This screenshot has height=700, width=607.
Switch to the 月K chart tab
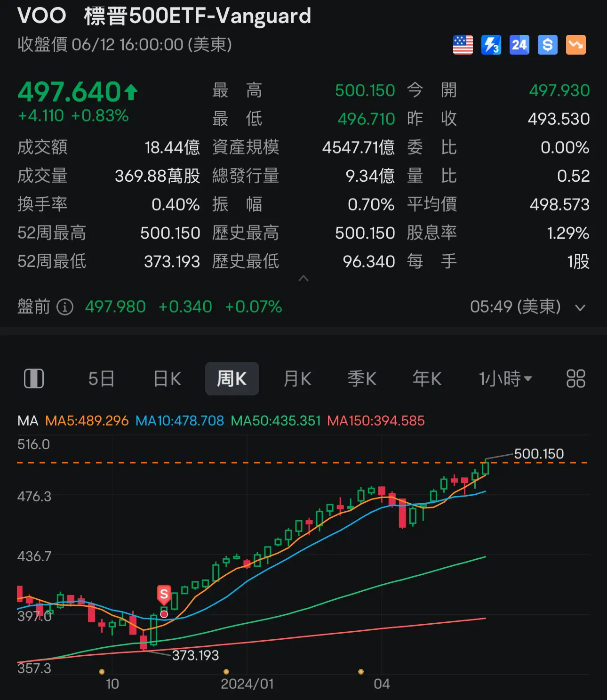click(x=297, y=378)
